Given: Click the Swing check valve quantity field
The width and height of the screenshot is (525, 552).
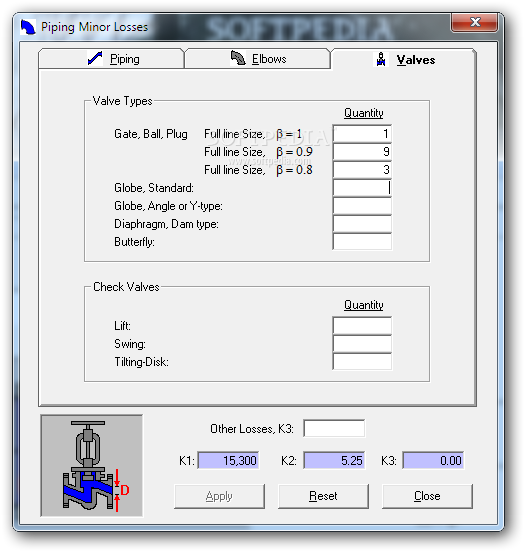Looking at the screenshot, I should click(362, 344).
